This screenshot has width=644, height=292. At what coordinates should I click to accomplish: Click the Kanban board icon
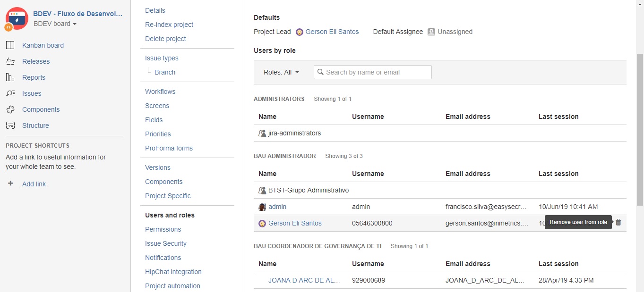[x=10, y=45]
